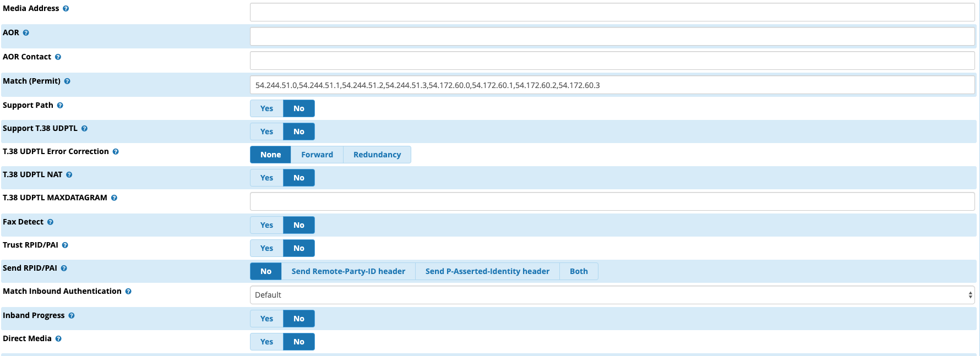Select Forward error correction
The image size is (980, 356).
[317, 155]
